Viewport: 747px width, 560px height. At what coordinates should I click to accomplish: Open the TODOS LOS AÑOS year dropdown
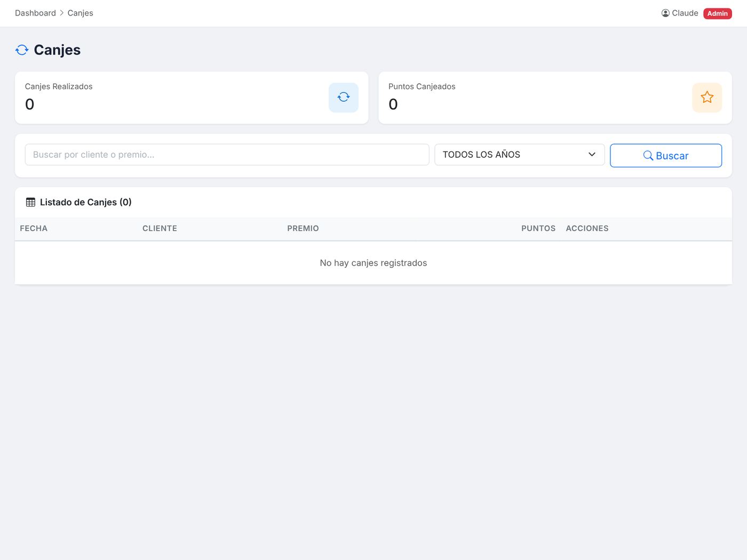click(520, 155)
